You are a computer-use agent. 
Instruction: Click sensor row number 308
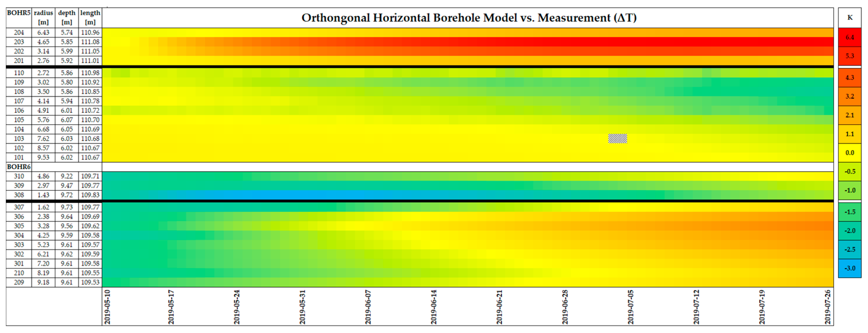pos(19,195)
